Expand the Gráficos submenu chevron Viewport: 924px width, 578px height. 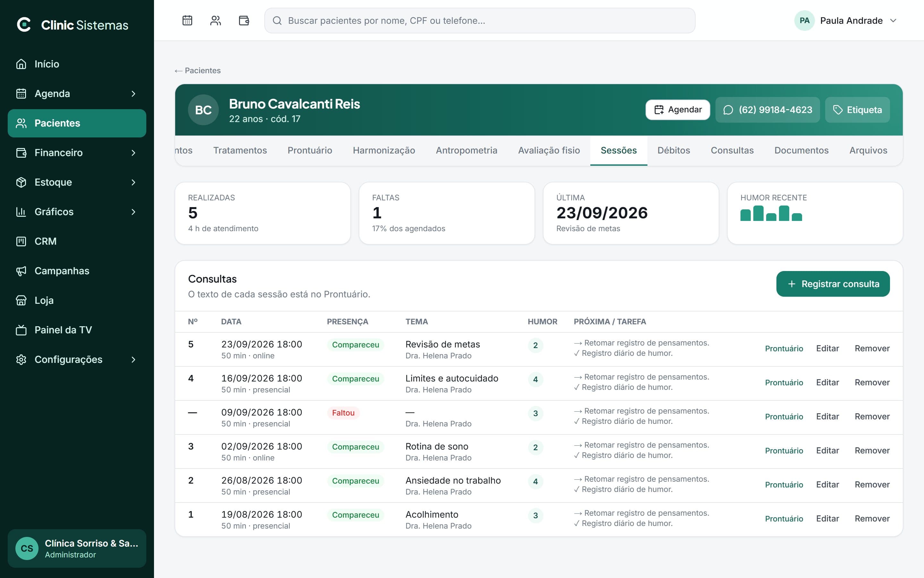click(x=133, y=212)
